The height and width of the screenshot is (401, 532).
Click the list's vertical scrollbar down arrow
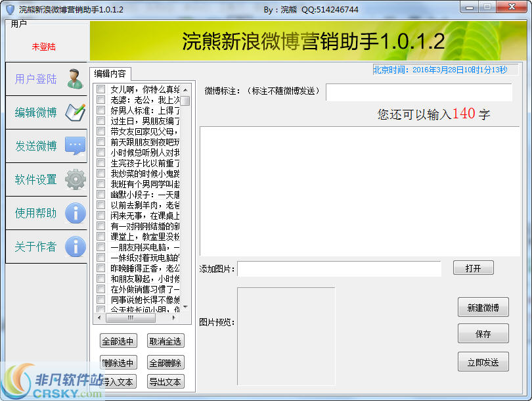(187, 305)
